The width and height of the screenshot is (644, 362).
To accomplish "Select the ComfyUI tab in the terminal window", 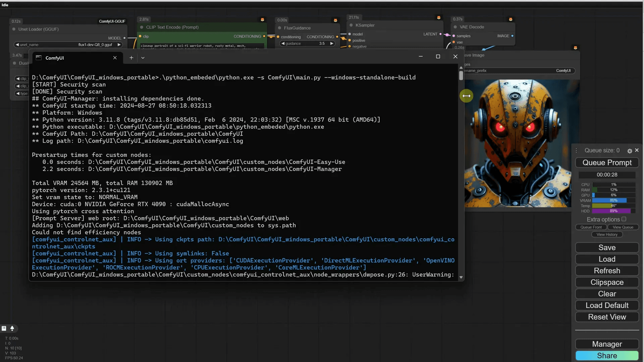I will click(55, 58).
